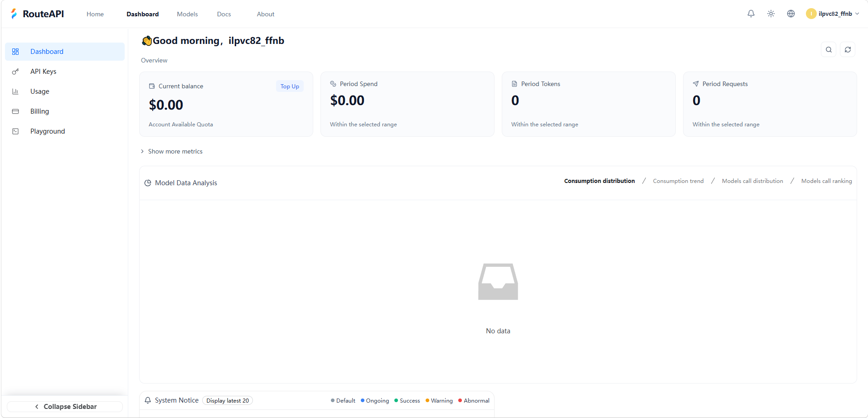This screenshot has width=868, height=418.
Task: Click the gray Default legend dot
Action: pyautogui.click(x=333, y=400)
